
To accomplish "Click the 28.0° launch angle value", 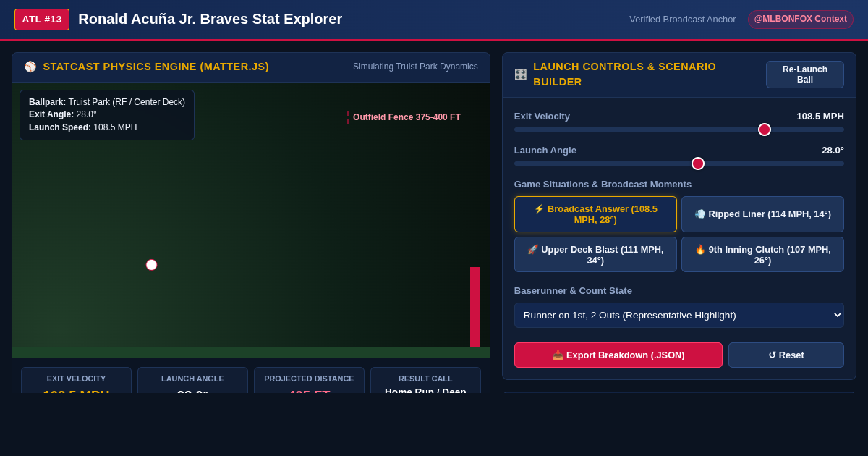I will tap(833, 151).
